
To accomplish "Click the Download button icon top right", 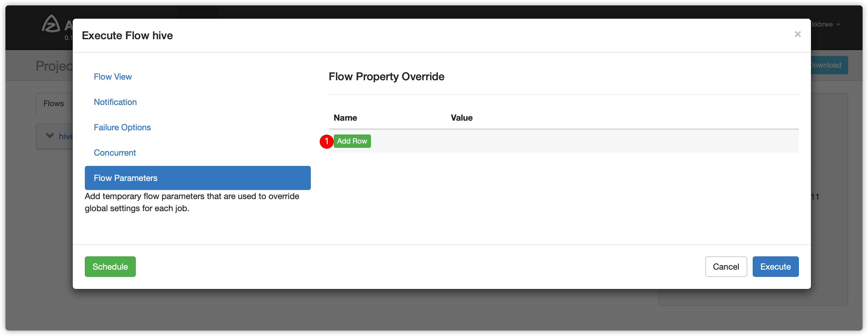I will pos(825,65).
